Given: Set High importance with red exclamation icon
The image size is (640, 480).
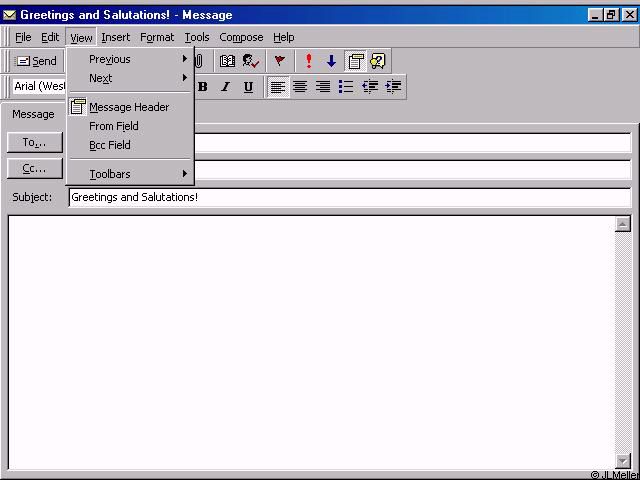Looking at the screenshot, I should [309, 61].
